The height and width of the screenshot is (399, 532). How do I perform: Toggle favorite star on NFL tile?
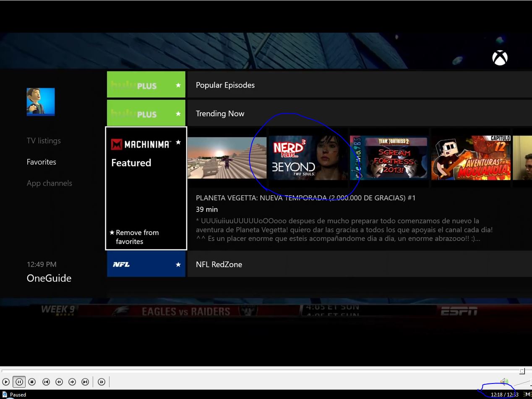178,264
